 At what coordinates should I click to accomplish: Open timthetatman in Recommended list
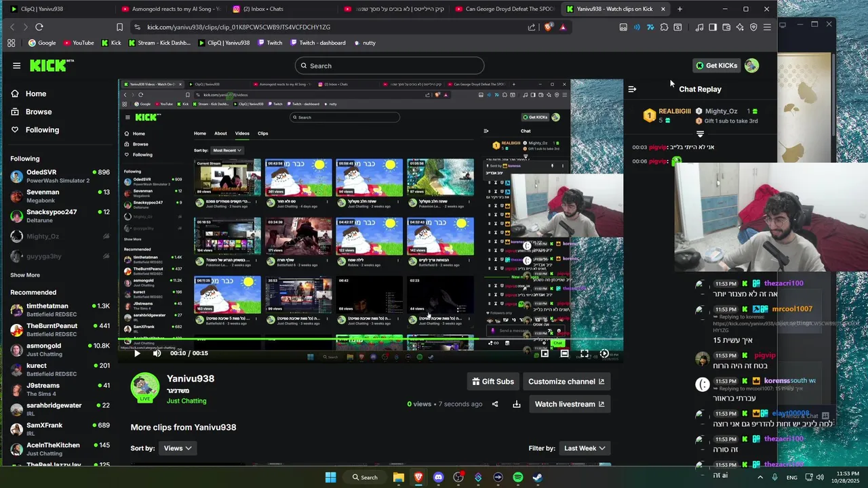coord(60,310)
